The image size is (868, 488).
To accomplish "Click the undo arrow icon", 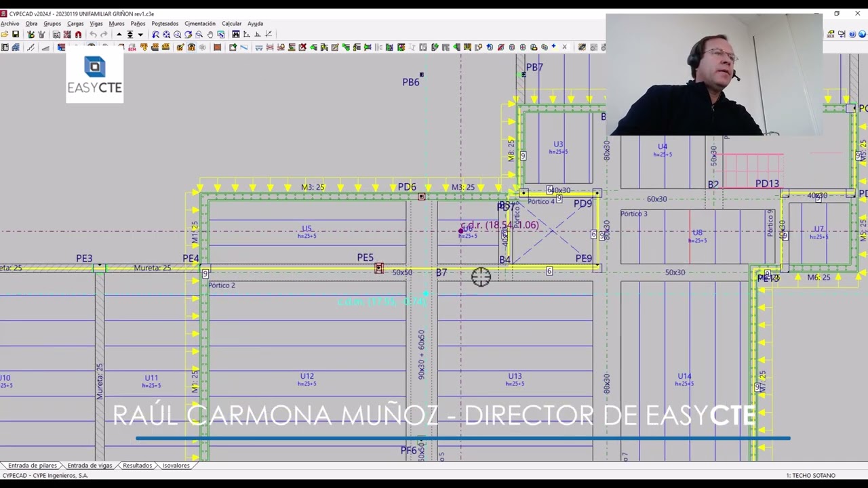I will click(93, 35).
